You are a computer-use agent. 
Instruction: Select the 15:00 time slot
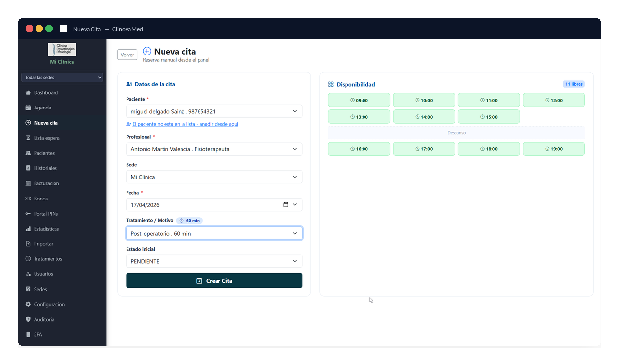pos(489,117)
